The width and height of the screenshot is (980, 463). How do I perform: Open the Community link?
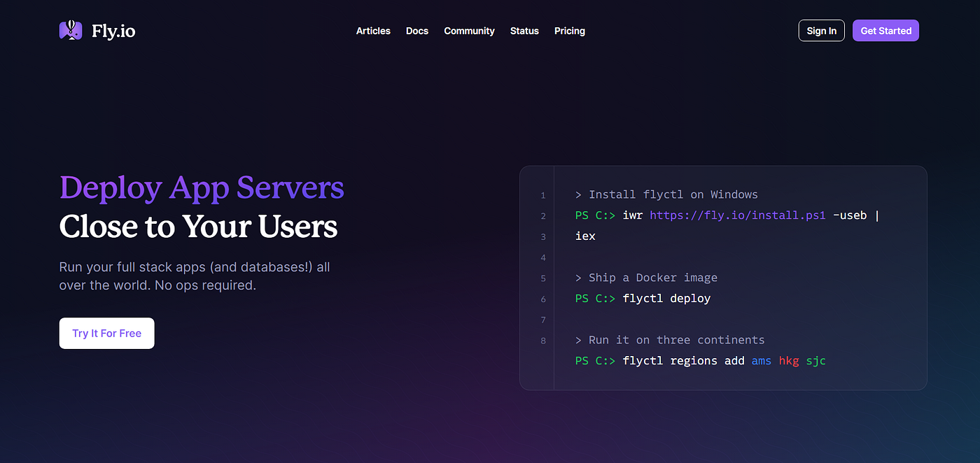[469, 31]
